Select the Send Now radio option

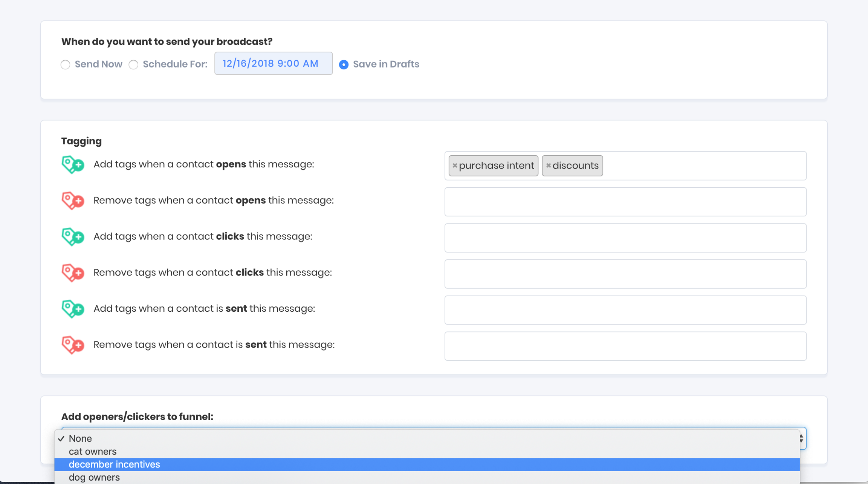click(x=66, y=64)
